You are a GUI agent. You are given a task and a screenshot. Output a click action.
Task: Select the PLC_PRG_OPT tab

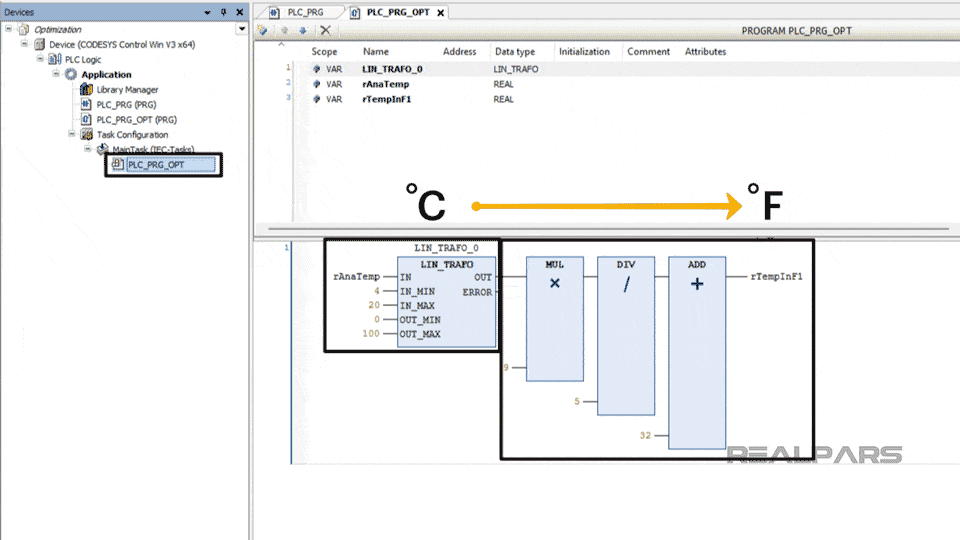pyautogui.click(x=398, y=12)
